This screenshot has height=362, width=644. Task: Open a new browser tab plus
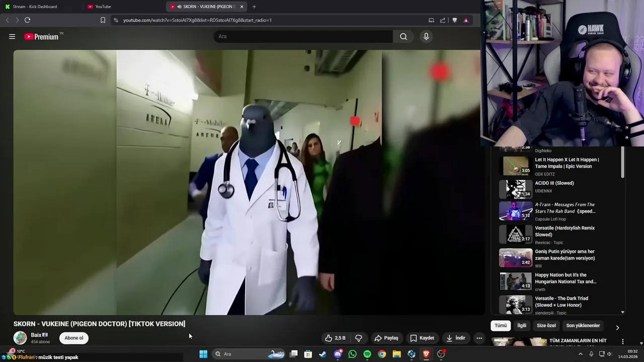(254, 7)
